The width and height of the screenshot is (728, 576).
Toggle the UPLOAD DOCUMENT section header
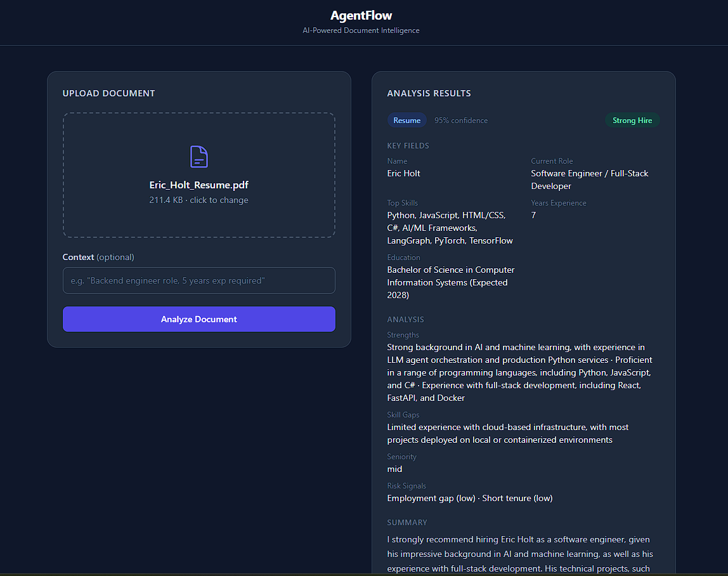coord(108,93)
